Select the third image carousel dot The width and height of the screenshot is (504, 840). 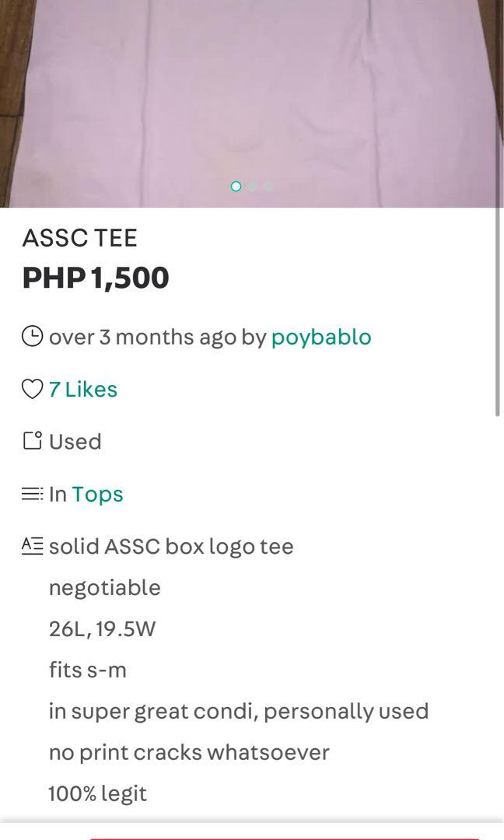268,186
